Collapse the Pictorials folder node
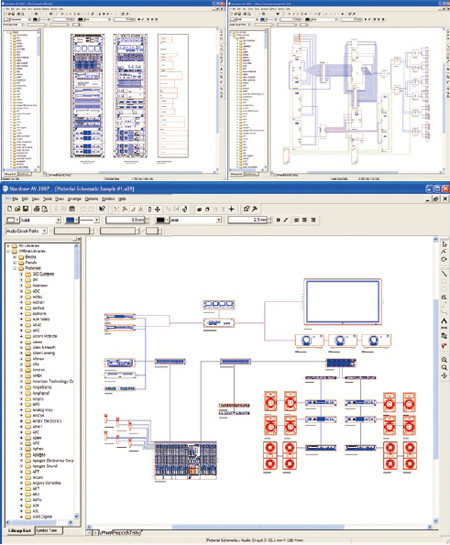Image resolution: width=450 pixels, height=545 pixels. [15, 268]
